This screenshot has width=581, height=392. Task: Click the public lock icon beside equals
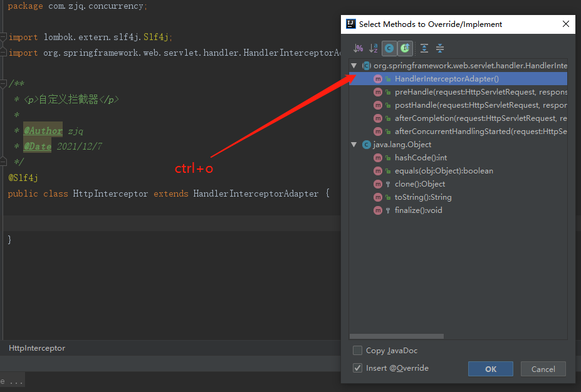point(388,171)
